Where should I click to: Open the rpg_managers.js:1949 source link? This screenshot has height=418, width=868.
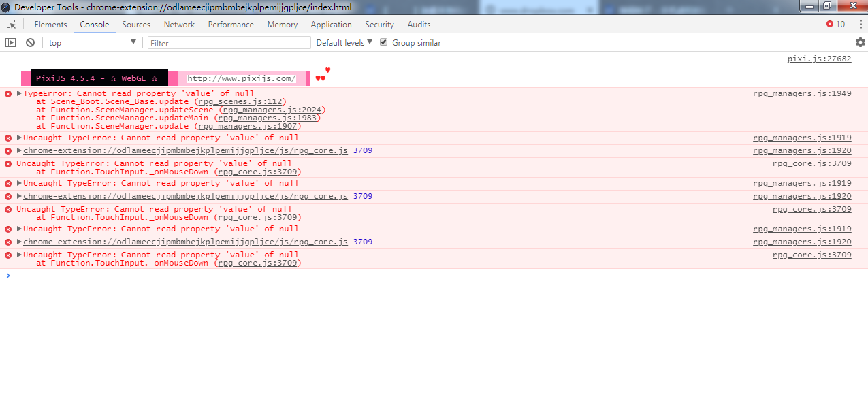click(802, 93)
